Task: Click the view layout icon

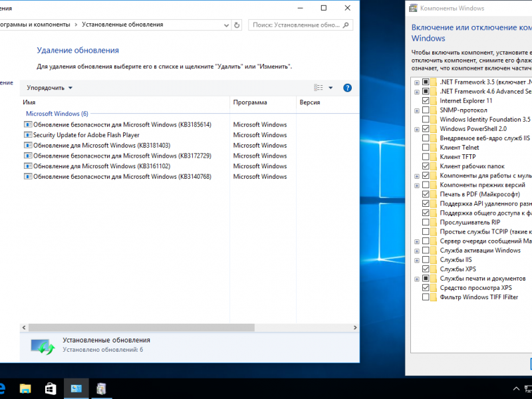Action: tap(319, 88)
